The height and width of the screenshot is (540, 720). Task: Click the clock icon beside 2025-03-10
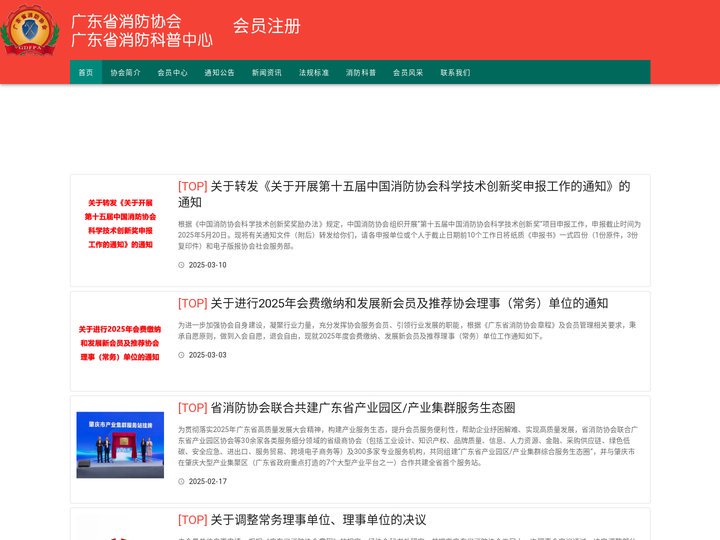coord(181,265)
